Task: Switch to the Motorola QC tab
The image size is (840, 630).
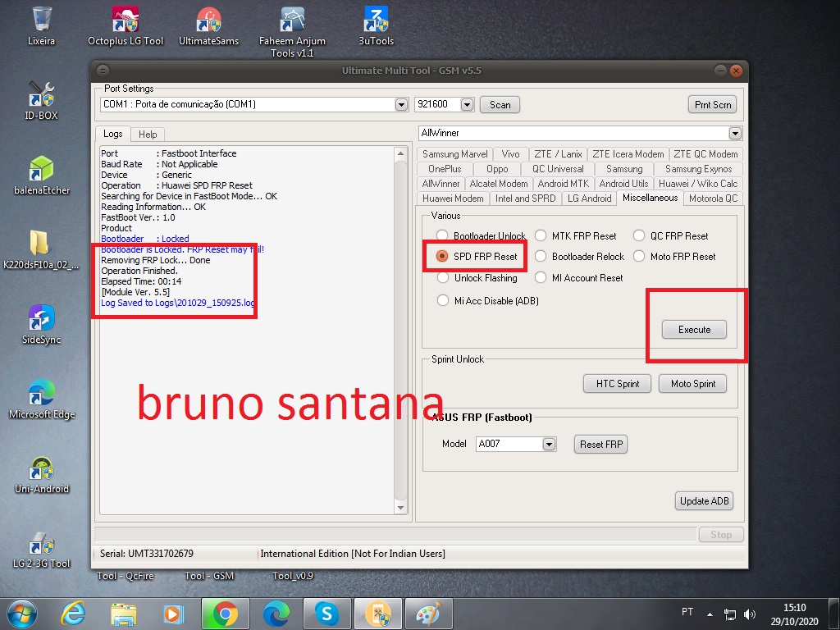Action: click(713, 199)
